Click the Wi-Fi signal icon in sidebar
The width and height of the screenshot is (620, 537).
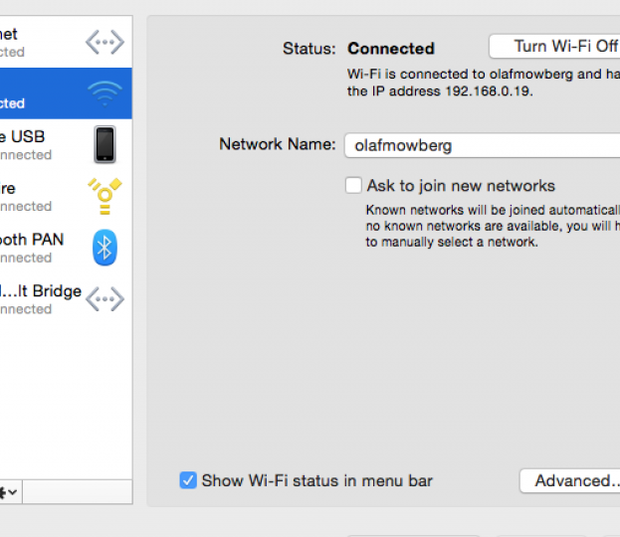(105, 93)
